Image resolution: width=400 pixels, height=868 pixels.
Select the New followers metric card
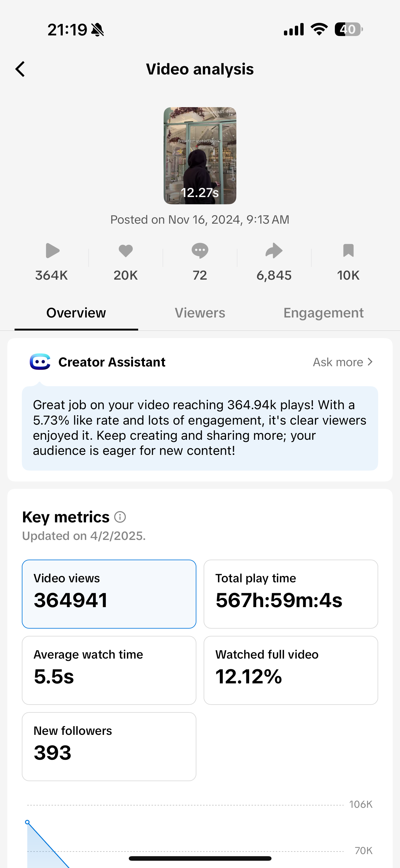[x=109, y=746]
